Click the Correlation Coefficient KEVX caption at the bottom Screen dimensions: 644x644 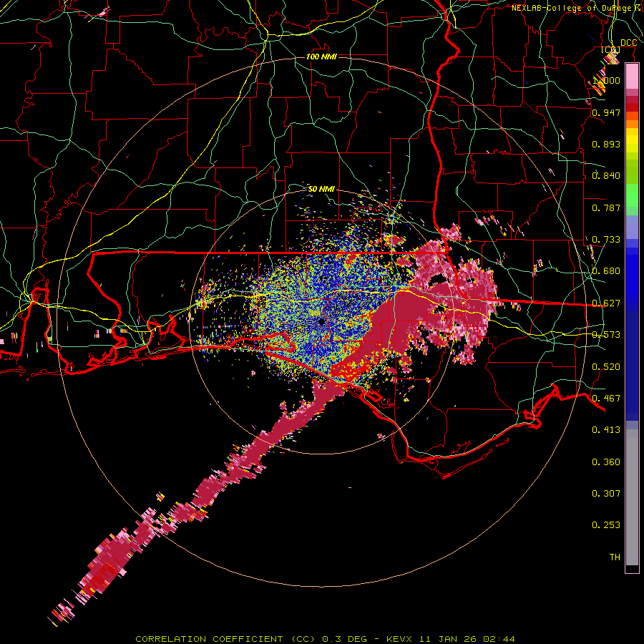click(325, 639)
